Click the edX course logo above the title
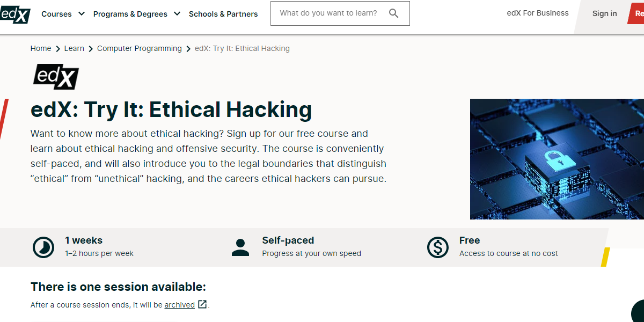This screenshot has width=644, height=322. point(55,76)
